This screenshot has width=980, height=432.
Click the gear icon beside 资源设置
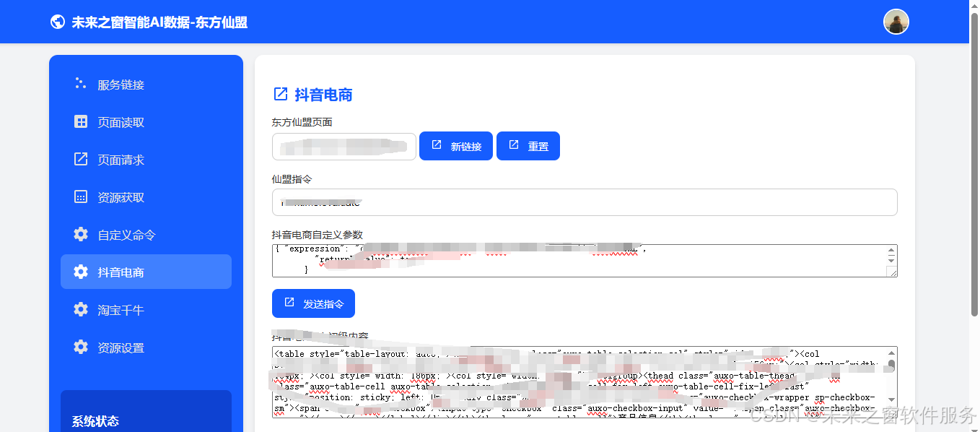coord(81,347)
